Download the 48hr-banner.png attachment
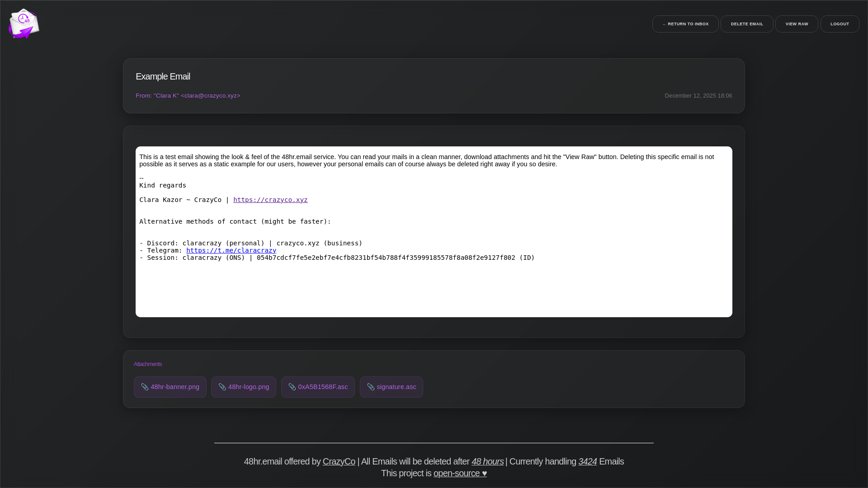 (x=175, y=387)
